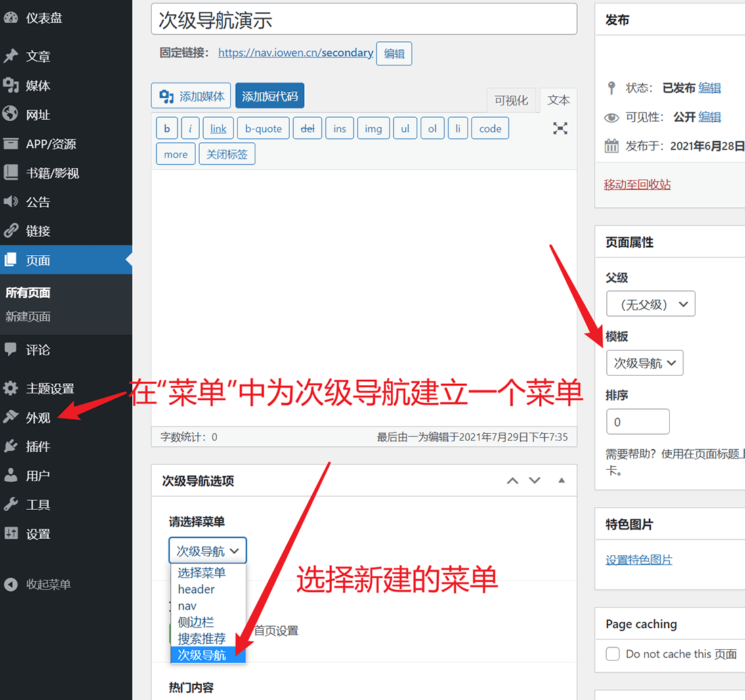
Task: Click the 插件 plugin icon
Action: coord(10,446)
